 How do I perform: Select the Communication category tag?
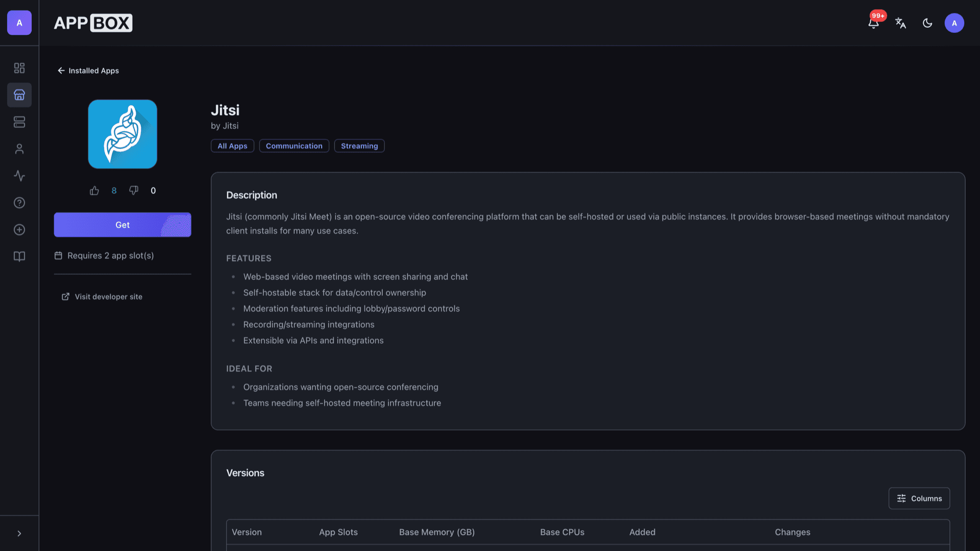294,146
